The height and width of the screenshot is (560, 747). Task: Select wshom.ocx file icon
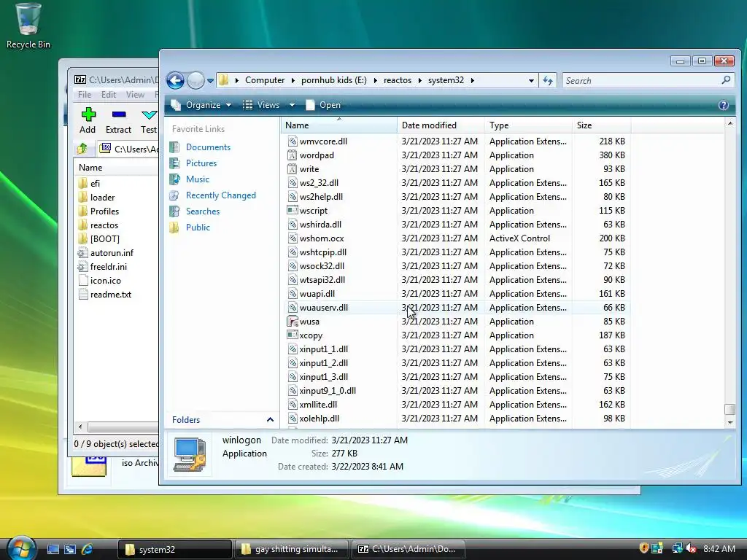click(x=292, y=238)
